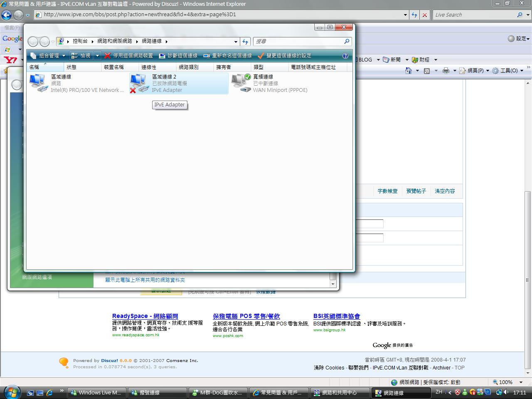The image size is (532, 399).
Task: Select the 寬頻連線 WAN Miniport connection icon
Action: click(x=241, y=83)
